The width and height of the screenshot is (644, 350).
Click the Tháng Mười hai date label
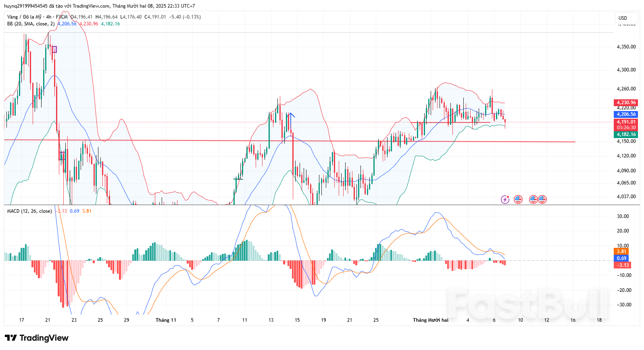[430, 320]
